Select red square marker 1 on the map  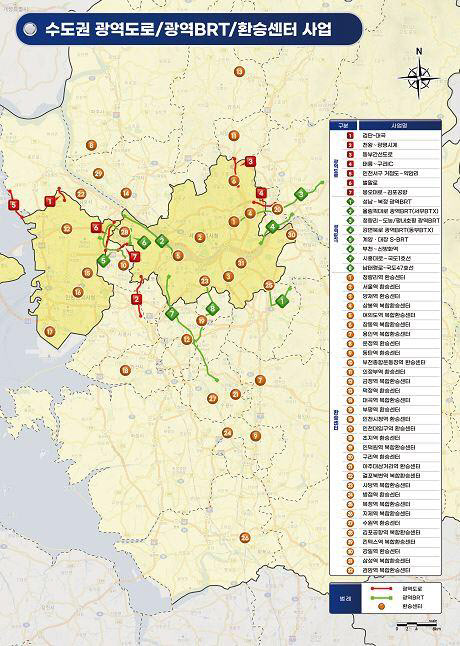tap(50, 201)
